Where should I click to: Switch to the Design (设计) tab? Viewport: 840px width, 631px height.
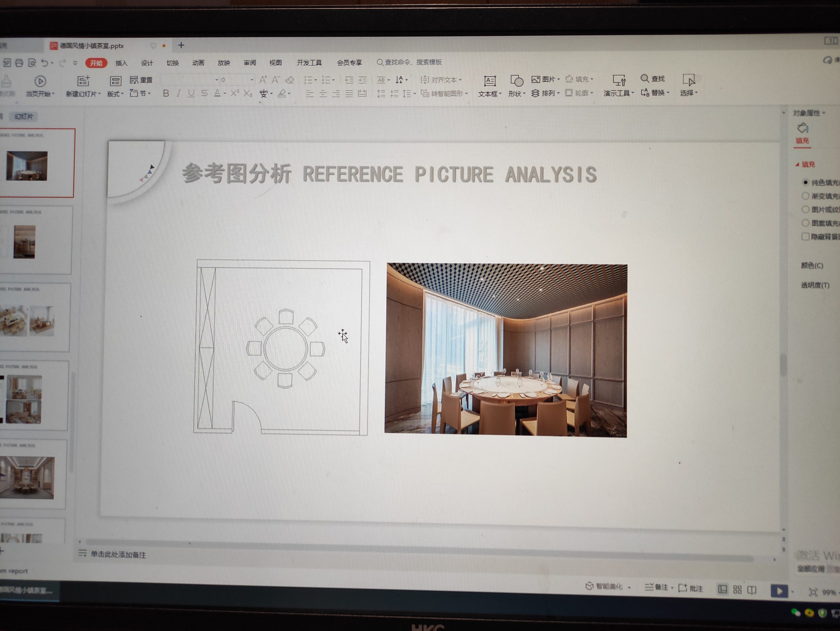(147, 63)
